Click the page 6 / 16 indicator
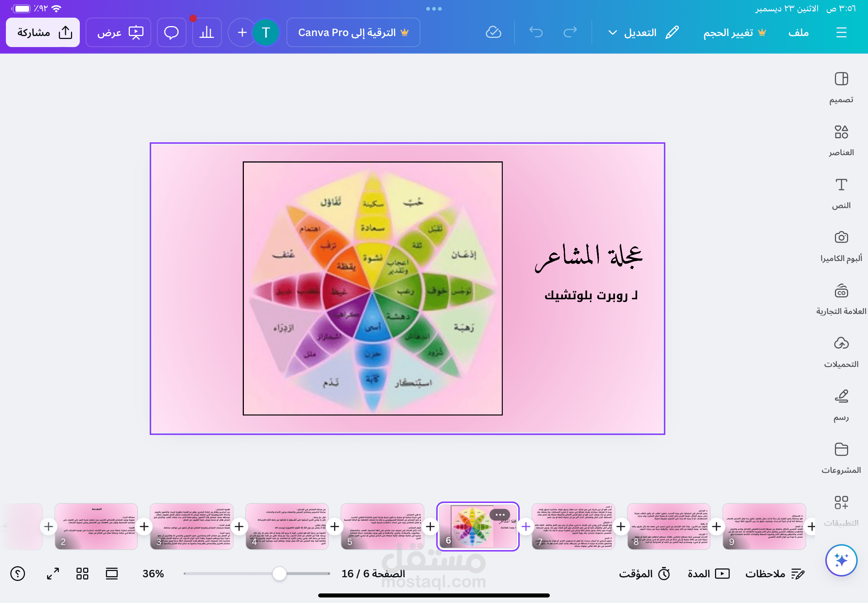Image resolution: width=868 pixels, height=603 pixels. click(x=373, y=574)
